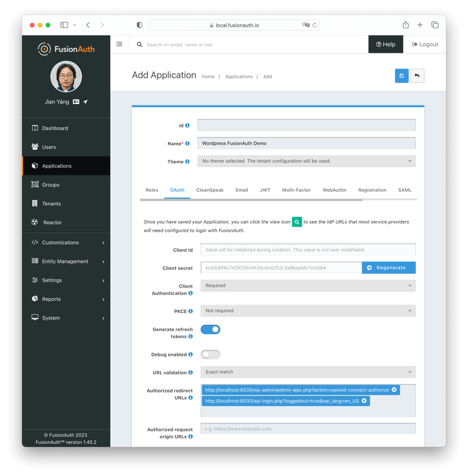Click the Help button
Screen dimensions: 468x476
pos(386,44)
